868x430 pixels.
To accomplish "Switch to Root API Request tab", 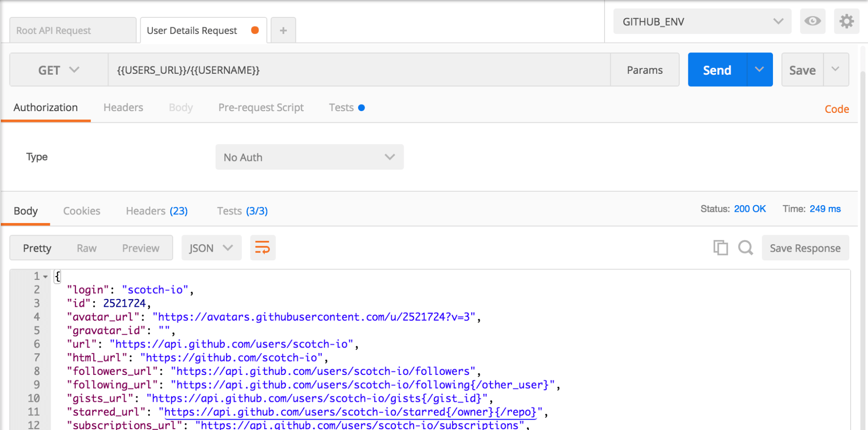I will pyautogui.click(x=73, y=30).
